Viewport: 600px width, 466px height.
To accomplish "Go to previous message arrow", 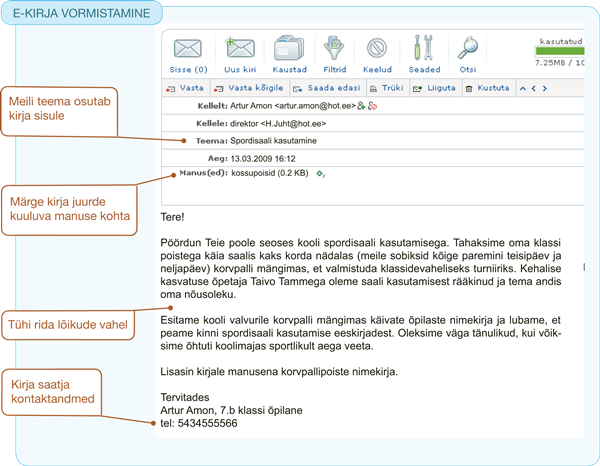I will pyautogui.click(x=533, y=88).
